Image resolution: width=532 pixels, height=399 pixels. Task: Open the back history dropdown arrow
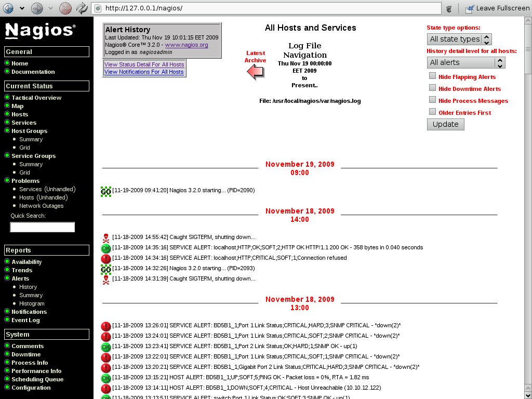(x=22, y=8)
